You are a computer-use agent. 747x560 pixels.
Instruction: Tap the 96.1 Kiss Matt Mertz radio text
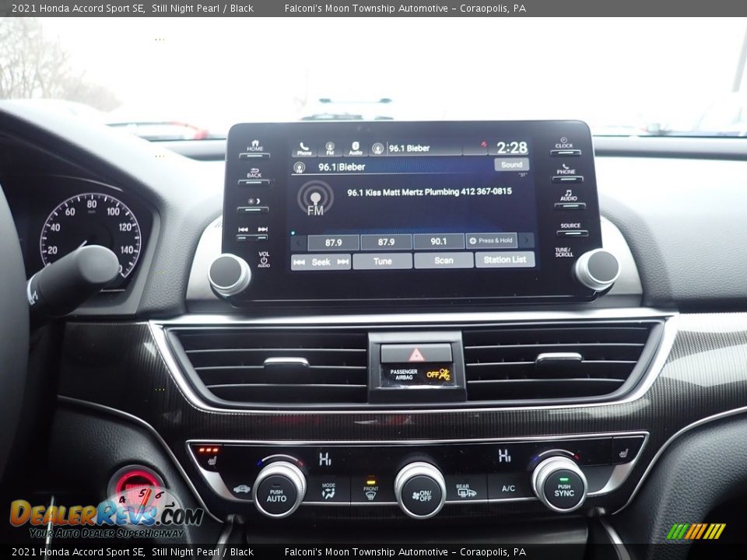(x=430, y=192)
